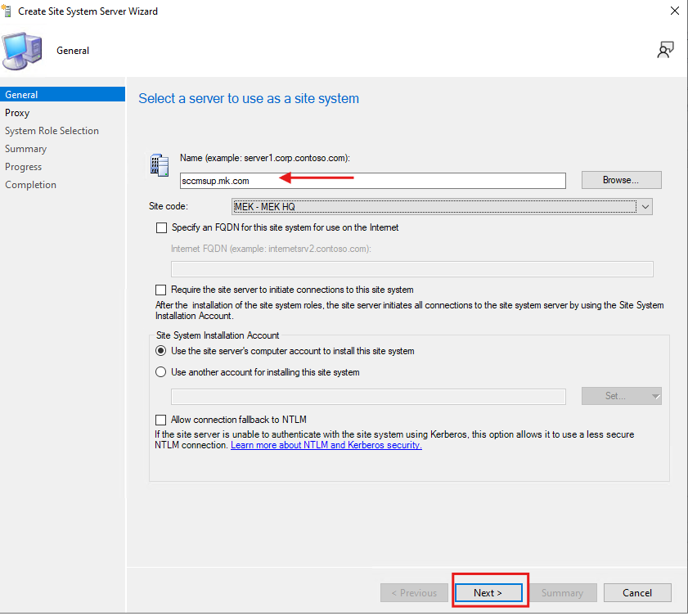Click the computer icon in the General header
Screen dimensions: 688x616
[22, 51]
